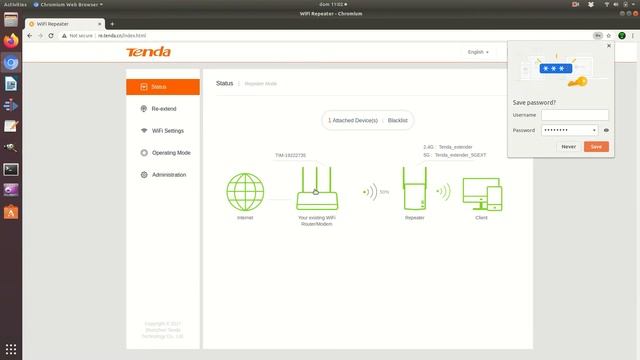Expand the Password dropdown arrow
640x360 pixels.
(x=594, y=130)
